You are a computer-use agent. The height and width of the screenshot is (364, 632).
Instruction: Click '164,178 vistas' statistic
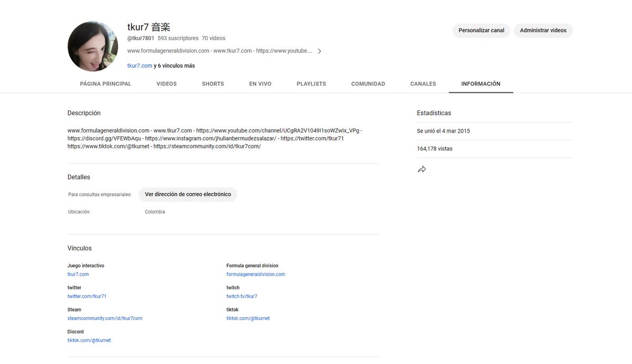coord(434,149)
